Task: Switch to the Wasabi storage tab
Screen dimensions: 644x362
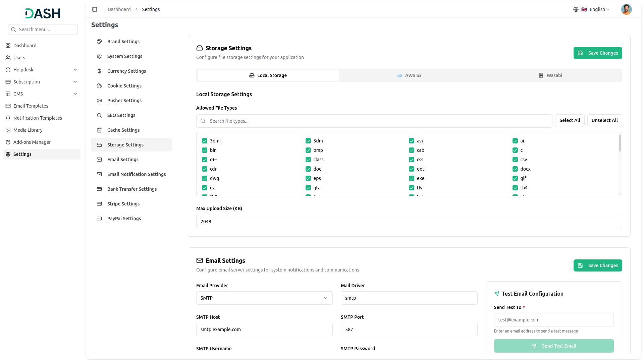Action: tap(550, 75)
